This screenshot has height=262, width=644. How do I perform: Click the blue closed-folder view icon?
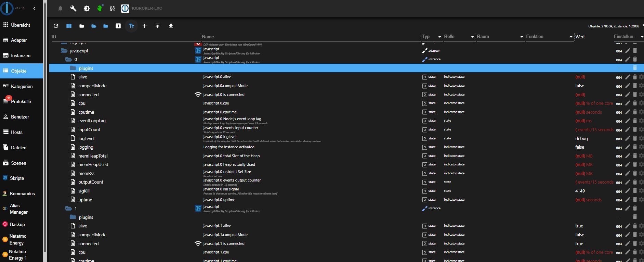coord(106,26)
